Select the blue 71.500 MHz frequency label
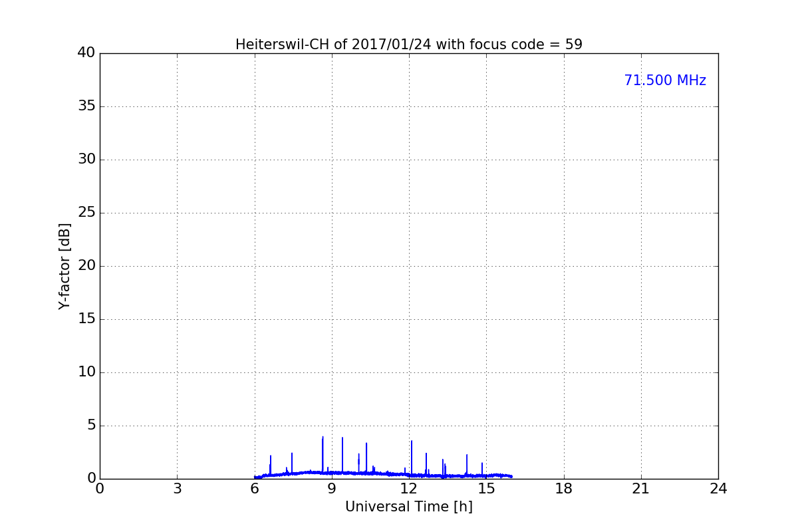The height and width of the screenshot is (532, 798). [665, 80]
